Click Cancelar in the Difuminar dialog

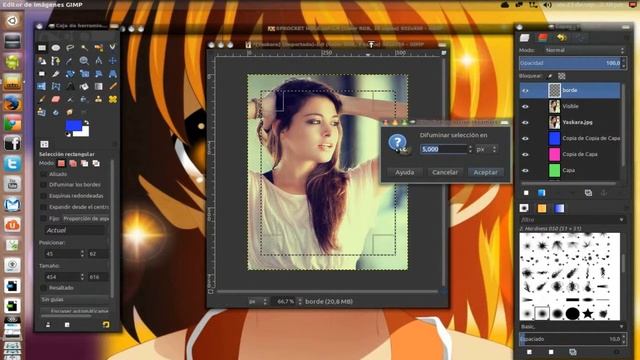pyautogui.click(x=445, y=172)
